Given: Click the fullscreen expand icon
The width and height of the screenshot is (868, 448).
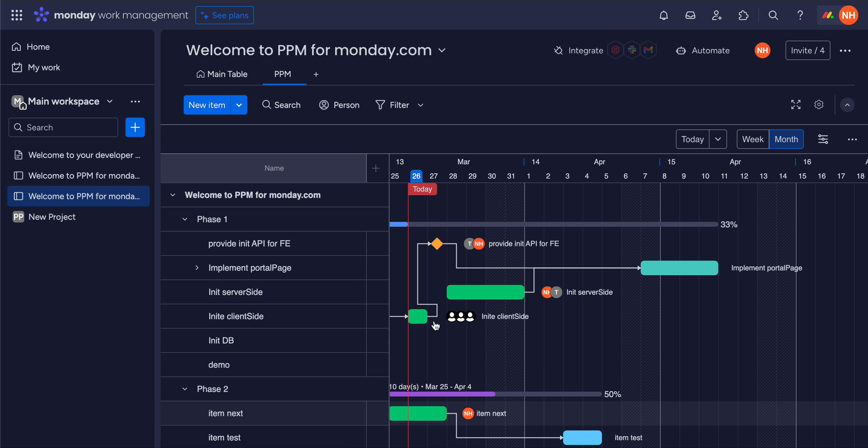Looking at the screenshot, I should coord(796,105).
